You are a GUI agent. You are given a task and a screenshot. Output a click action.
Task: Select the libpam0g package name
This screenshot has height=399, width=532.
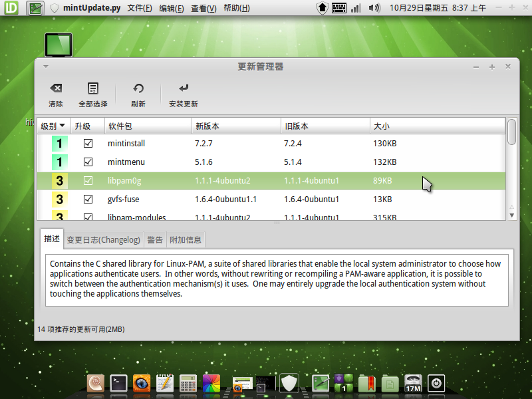click(x=124, y=181)
